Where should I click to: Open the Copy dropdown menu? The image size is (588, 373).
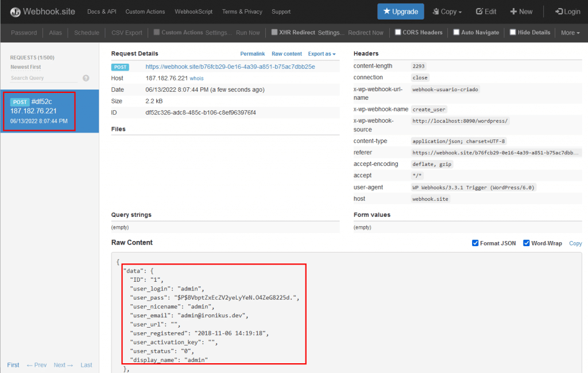pyautogui.click(x=447, y=11)
